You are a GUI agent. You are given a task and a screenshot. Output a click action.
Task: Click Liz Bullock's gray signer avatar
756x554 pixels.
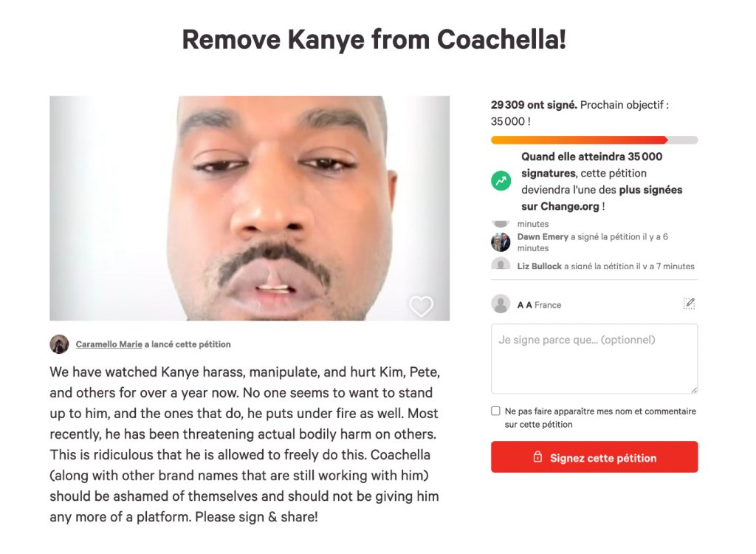tap(501, 264)
